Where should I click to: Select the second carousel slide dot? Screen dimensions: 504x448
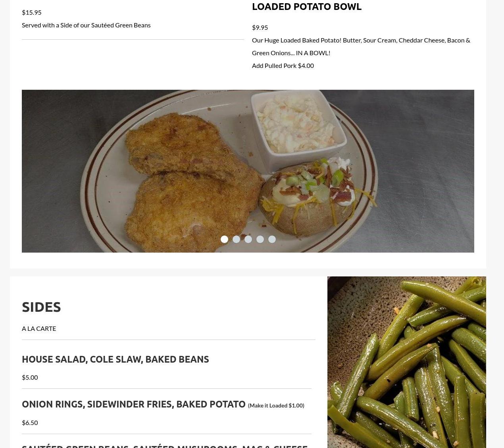click(236, 239)
